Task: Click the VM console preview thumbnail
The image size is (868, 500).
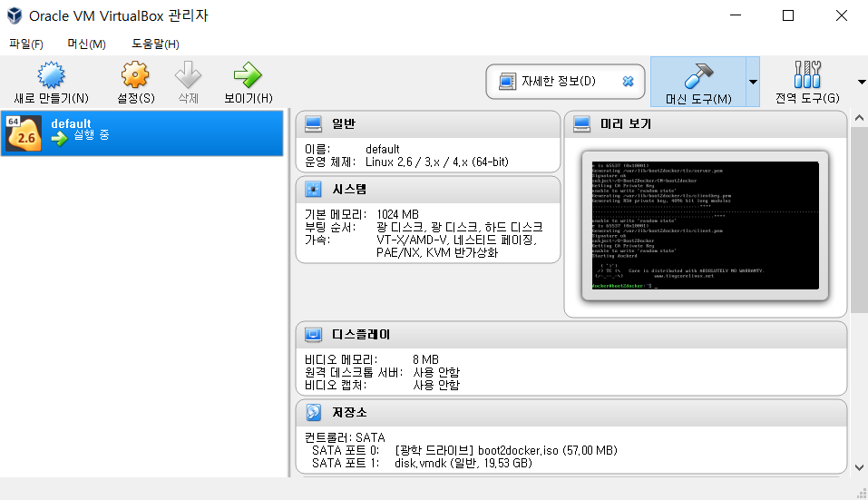Action: click(706, 225)
